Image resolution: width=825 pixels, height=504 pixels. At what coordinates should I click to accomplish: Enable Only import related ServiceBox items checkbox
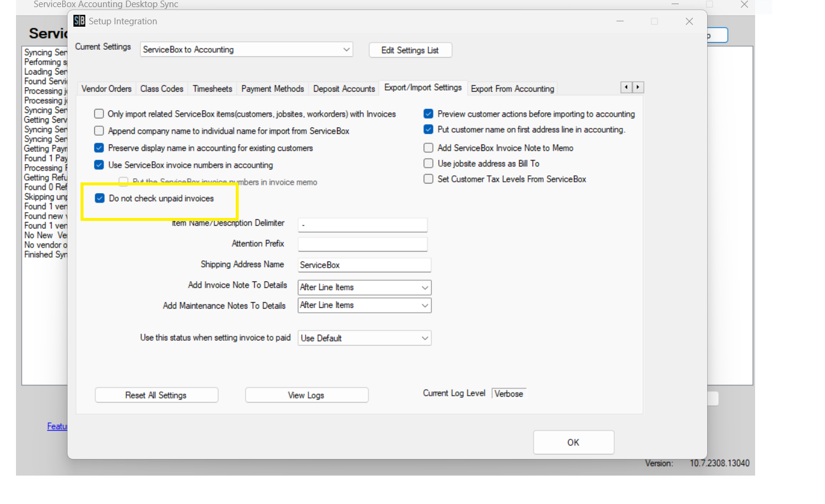click(x=99, y=114)
